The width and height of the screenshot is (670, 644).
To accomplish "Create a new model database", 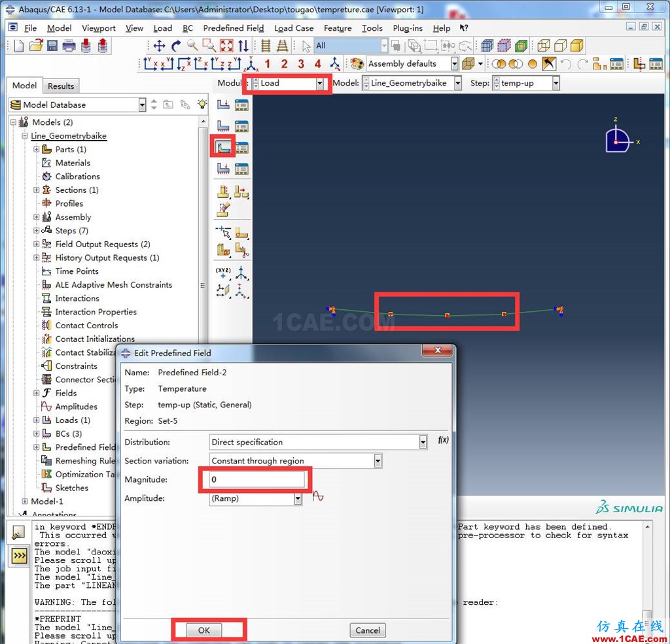I will point(19,46).
